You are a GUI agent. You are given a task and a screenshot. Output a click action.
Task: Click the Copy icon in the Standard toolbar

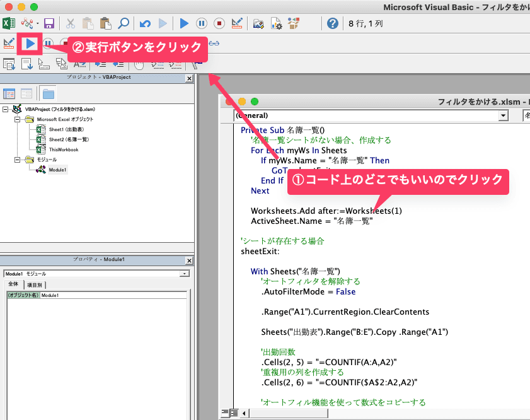coord(88,23)
